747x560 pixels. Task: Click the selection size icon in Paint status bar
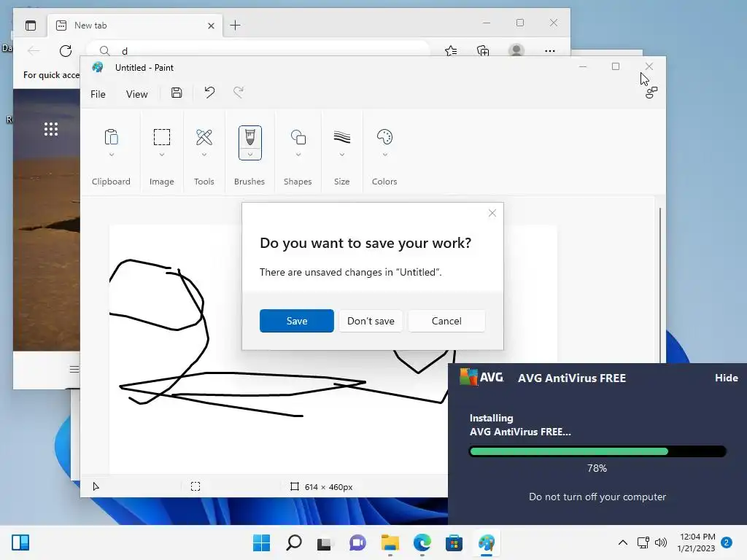coord(196,486)
